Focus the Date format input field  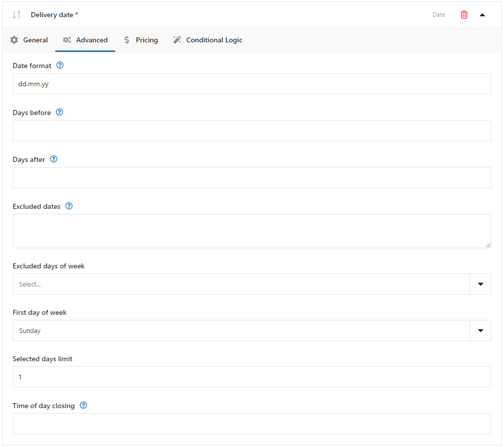[x=251, y=84]
